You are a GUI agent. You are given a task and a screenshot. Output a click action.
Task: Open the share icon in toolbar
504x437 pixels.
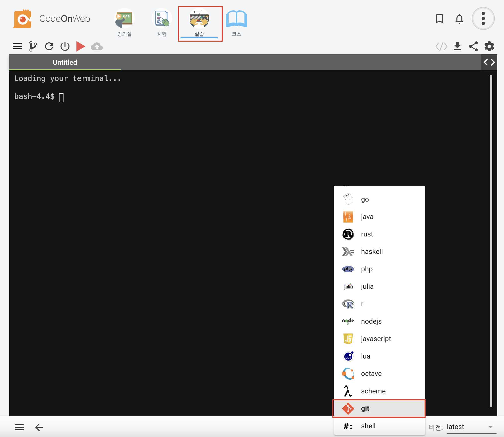473,47
